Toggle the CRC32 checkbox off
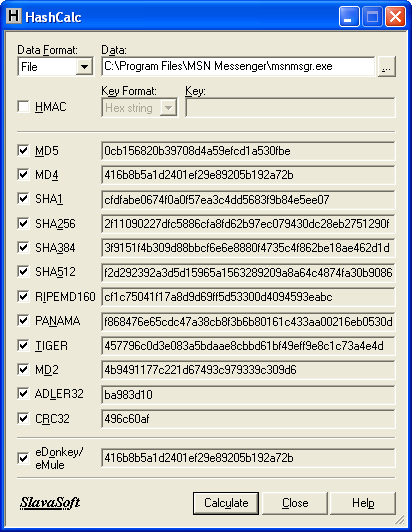The height and width of the screenshot is (532, 412). point(23,418)
